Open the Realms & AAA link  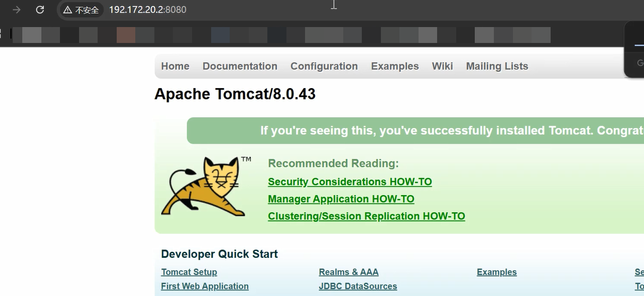[349, 272]
